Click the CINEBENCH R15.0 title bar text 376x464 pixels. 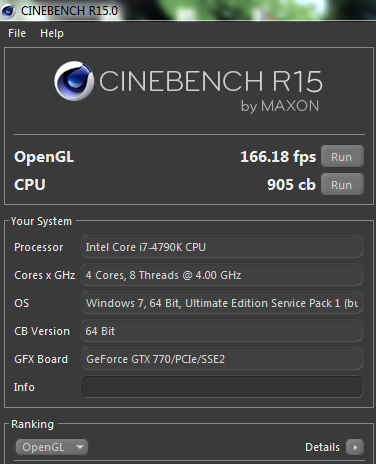pyautogui.click(x=70, y=11)
